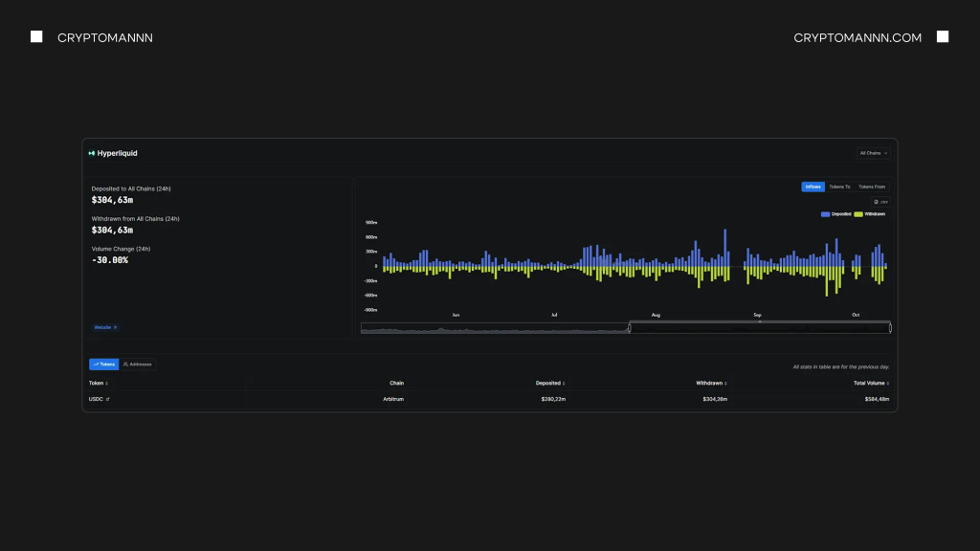Open the All Chains dropdown
This screenshot has height=551, width=980.
tap(874, 153)
